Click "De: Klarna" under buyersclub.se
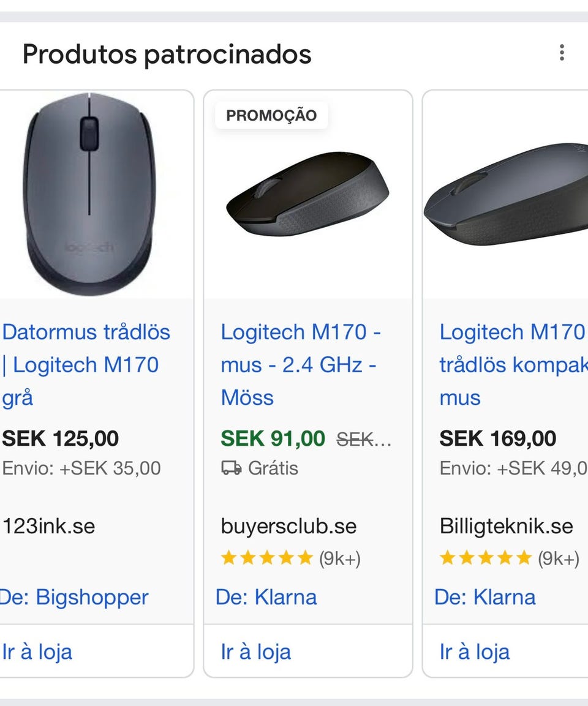The height and width of the screenshot is (706, 588). (x=266, y=598)
